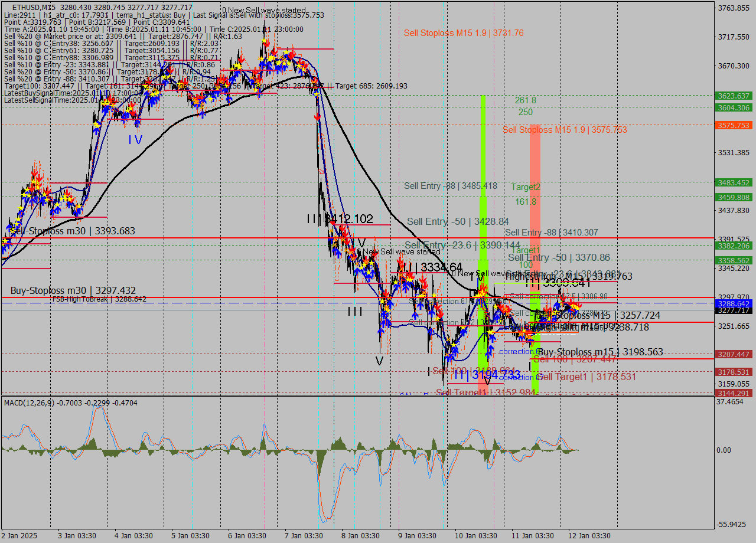The height and width of the screenshot is (543, 756).
Task: Click the green 3623.637 price axis tag
Action: (x=734, y=96)
